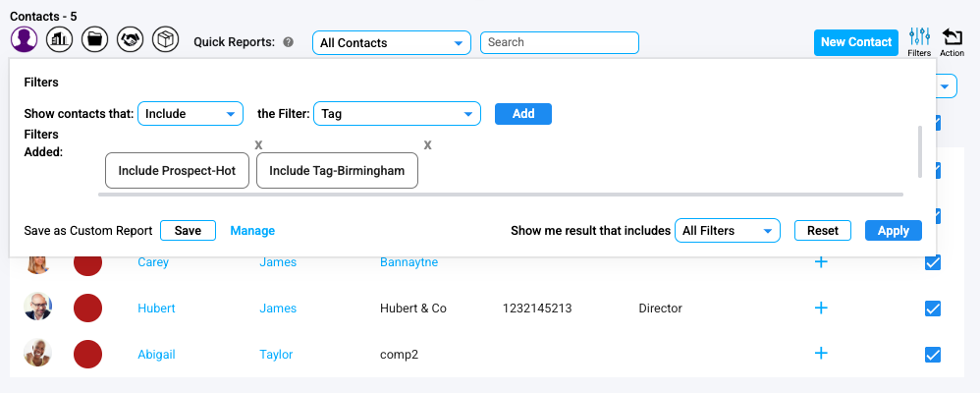This screenshot has width=980, height=393.
Task: Open the Tag filter type dropdown
Action: coord(397,114)
